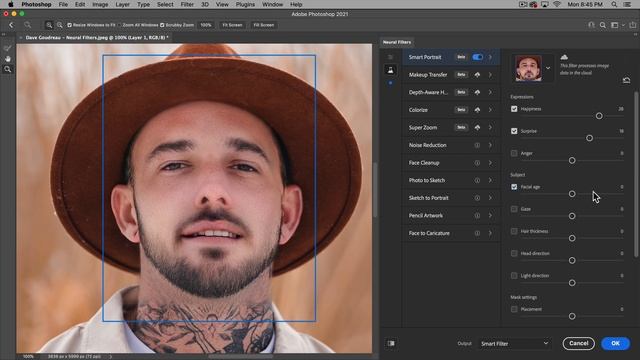
Task: Open the face selection dropdown arrow
Action: (x=548, y=68)
